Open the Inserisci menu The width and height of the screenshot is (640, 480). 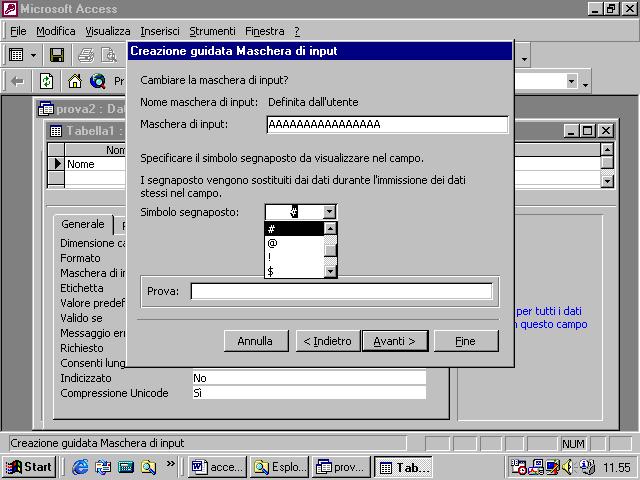[160, 31]
